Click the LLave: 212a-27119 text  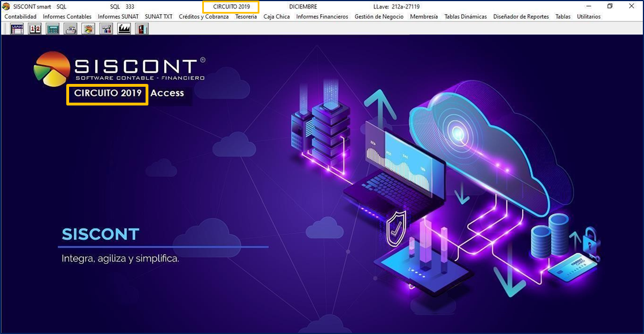pos(396,7)
